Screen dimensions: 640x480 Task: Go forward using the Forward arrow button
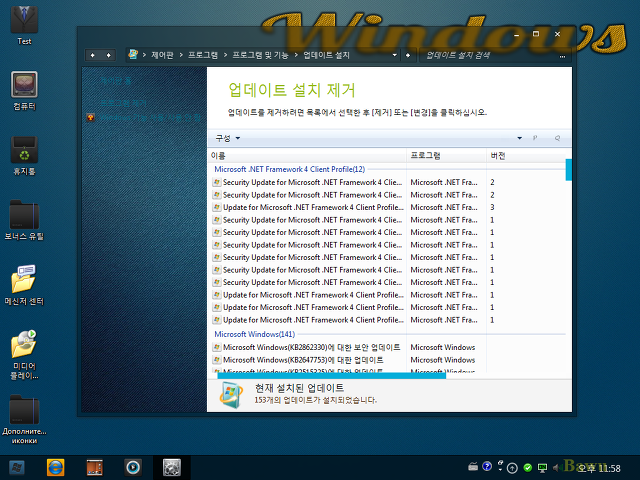(x=109, y=55)
